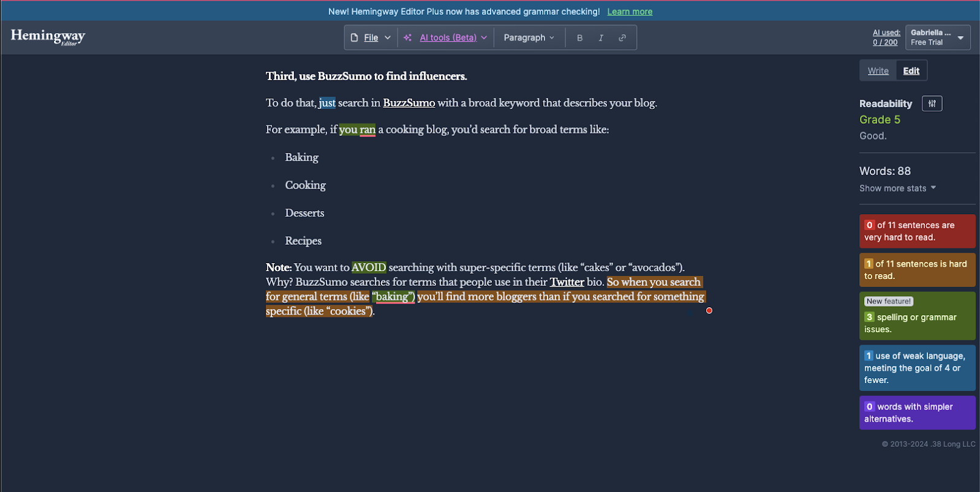The image size is (980, 492).
Task: Click the Hemingway Editor logo
Action: (x=48, y=37)
